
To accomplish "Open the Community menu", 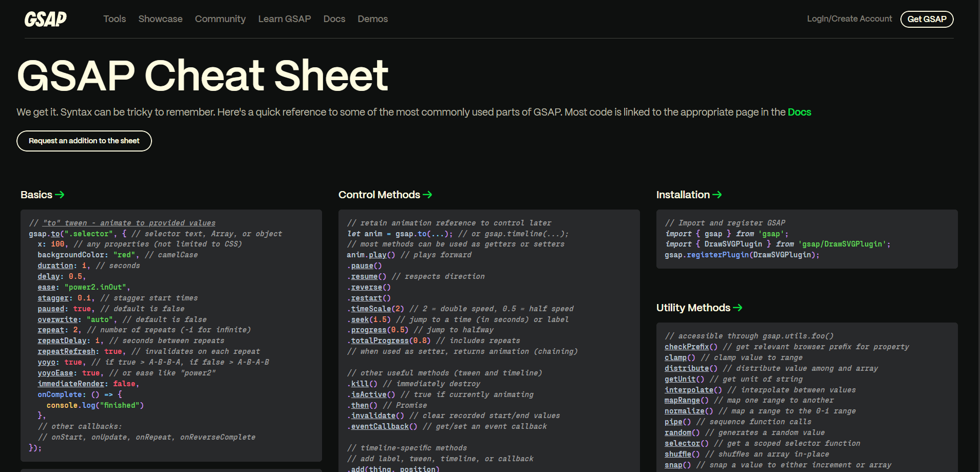I will coord(220,19).
